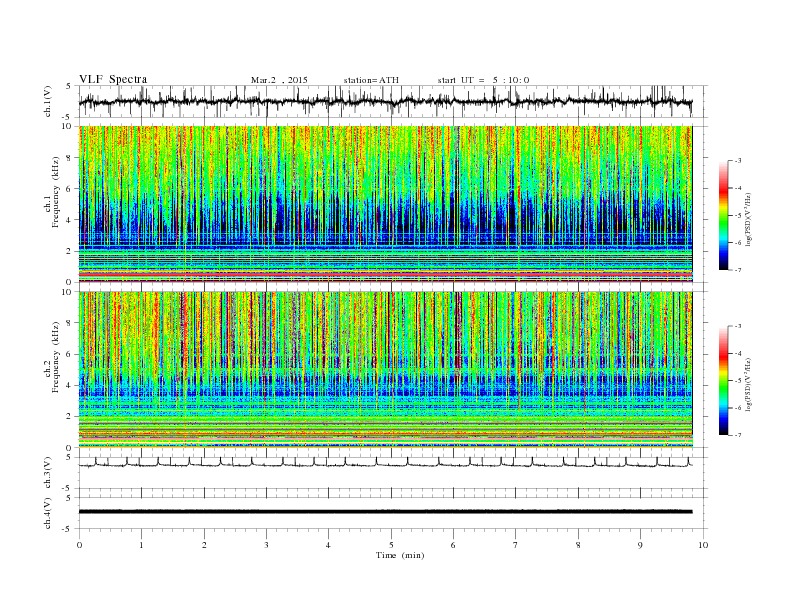Screen dimensions: 792x612
Task: Click inside the ch.2 spectrogram panel
Action: click(385, 369)
